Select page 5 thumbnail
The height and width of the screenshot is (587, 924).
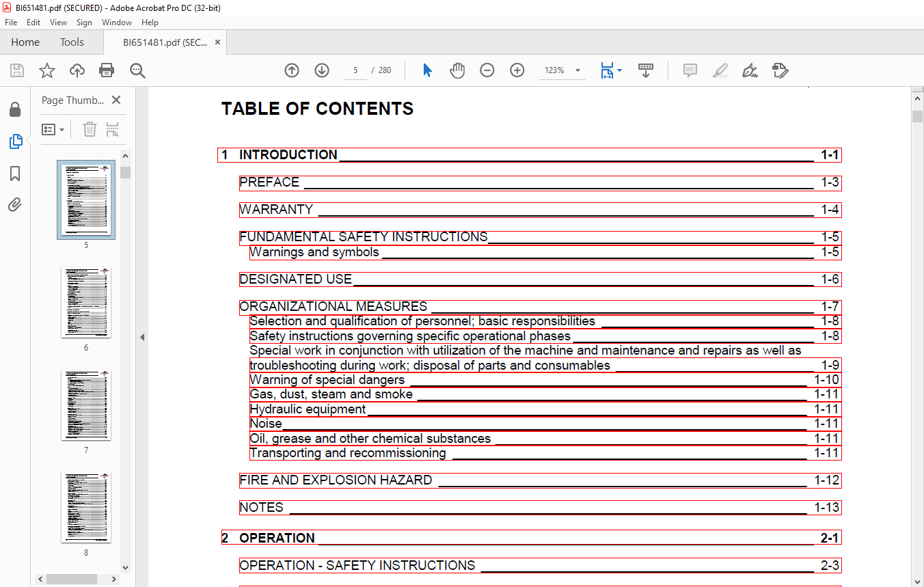(86, 200)
